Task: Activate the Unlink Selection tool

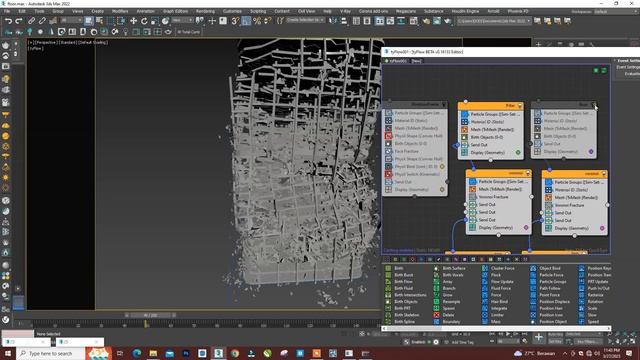Action: [x=42, y=21]
